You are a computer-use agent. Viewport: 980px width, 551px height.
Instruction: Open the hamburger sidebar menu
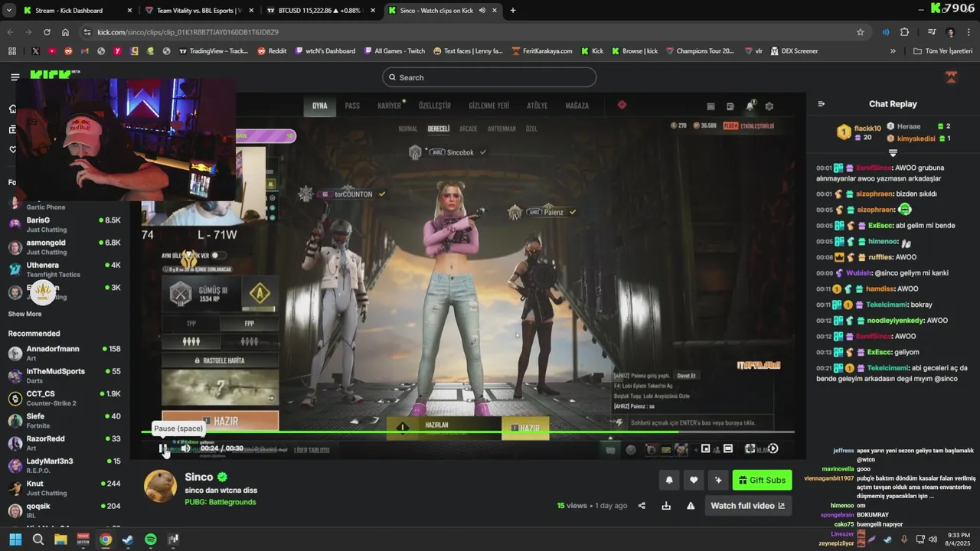[15, 77]
